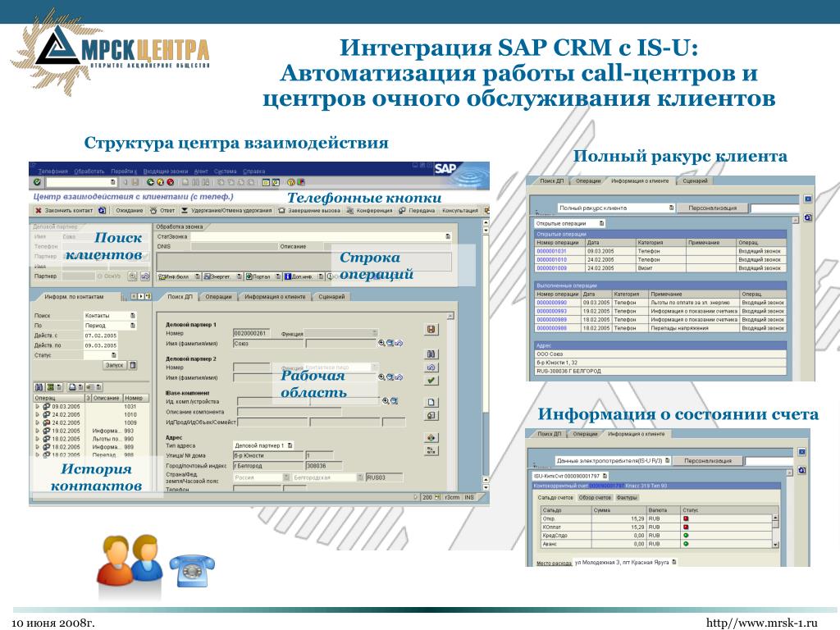Click the http://www.mrsk-1.ru link in footer
The width and height of the screenshot is (840, 630).
tap(762, 623)
